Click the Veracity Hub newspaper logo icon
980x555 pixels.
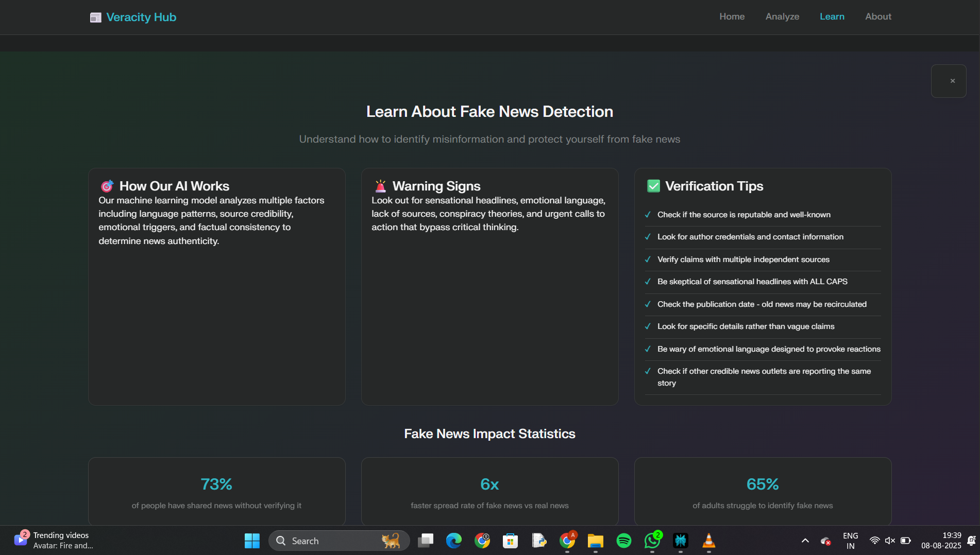[x=95, y=18]
